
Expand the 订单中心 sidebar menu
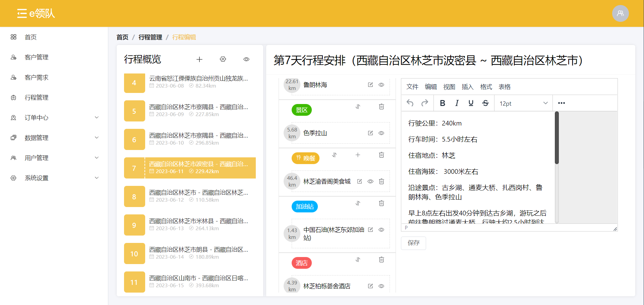tap(54, 118)
